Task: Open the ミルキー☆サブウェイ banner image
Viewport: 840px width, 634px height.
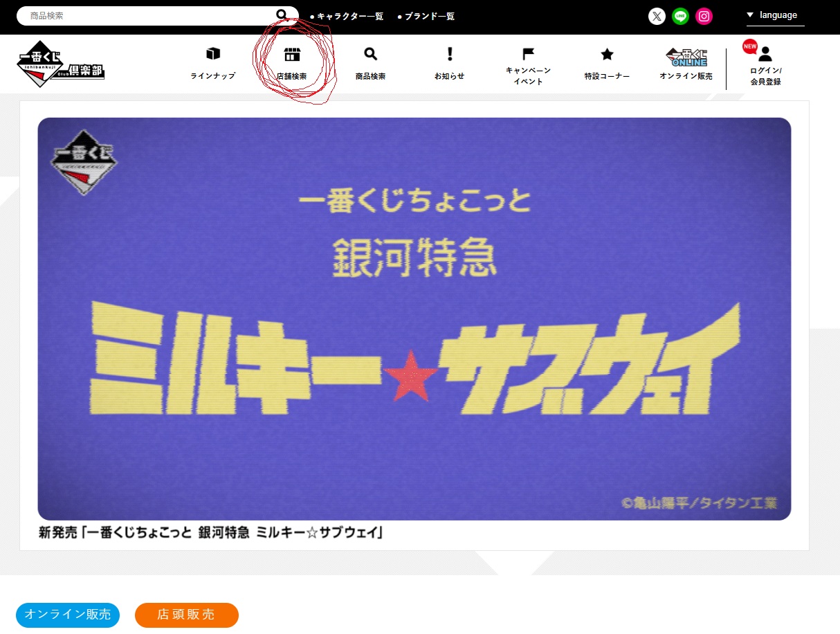Action: click(414, 318)
